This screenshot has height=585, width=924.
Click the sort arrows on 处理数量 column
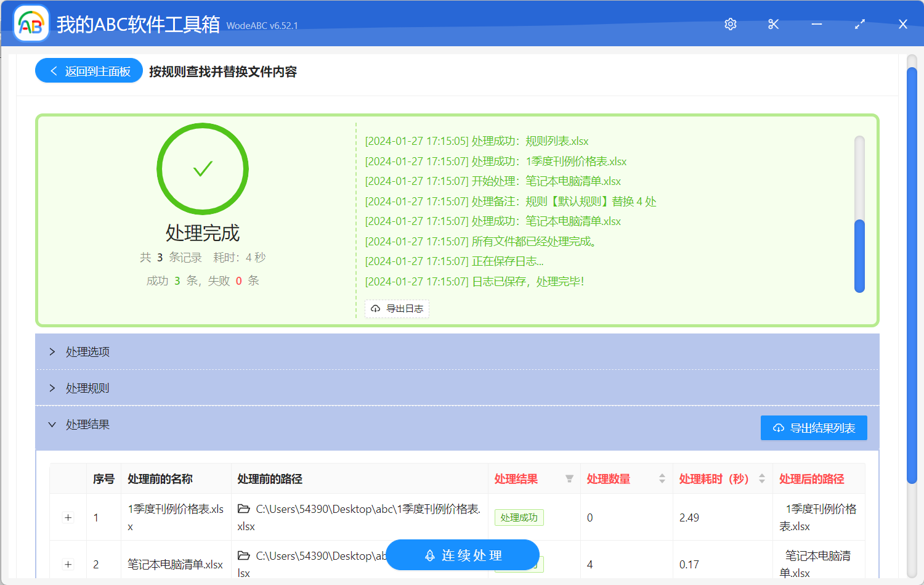(662, 478)
